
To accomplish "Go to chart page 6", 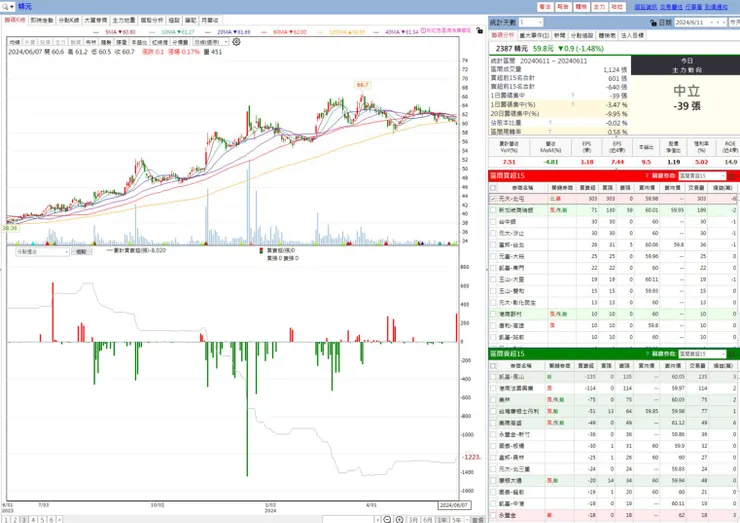I will coord(51,520).
